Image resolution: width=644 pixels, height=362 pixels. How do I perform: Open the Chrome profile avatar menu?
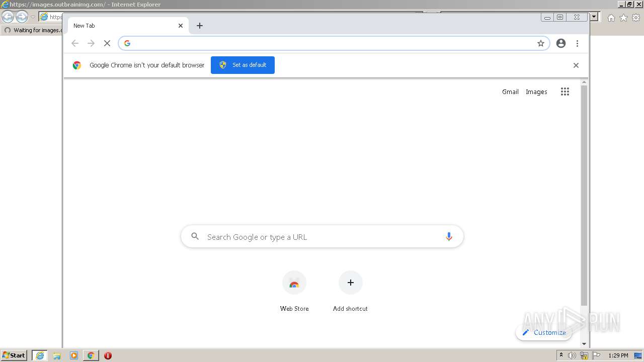(561, 43)
